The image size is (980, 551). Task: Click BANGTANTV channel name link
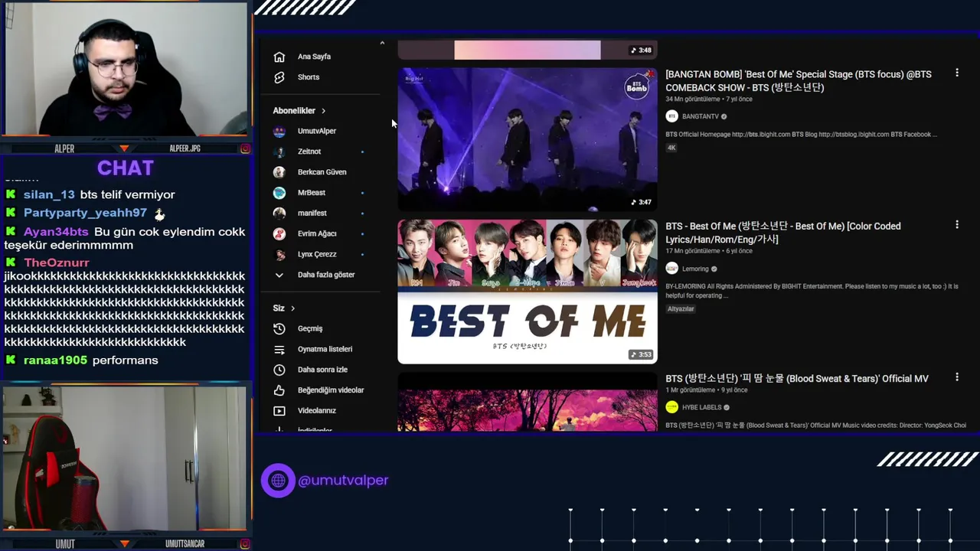[700, 116]
